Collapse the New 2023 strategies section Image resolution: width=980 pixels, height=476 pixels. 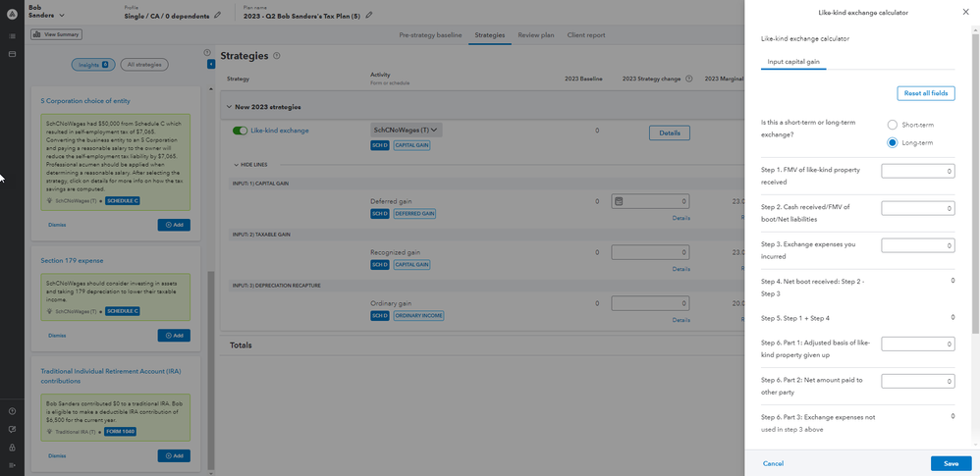pos(227,106)
